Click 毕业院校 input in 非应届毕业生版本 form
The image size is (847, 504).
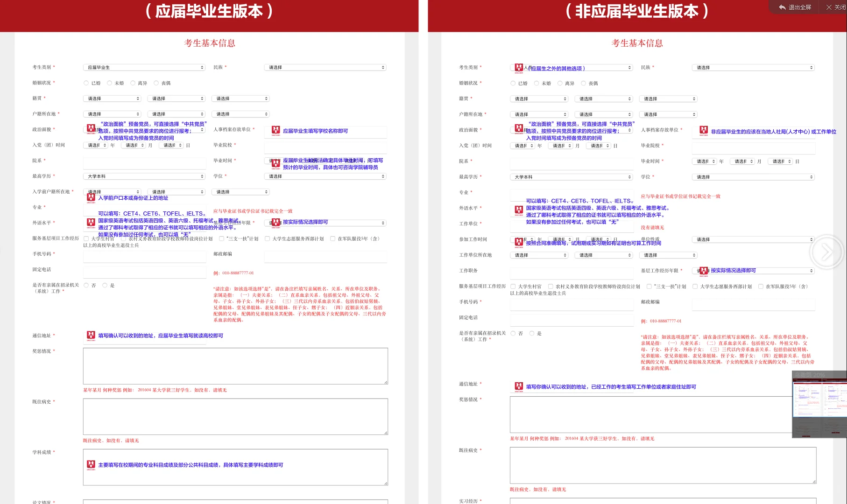tap(754, 148)
